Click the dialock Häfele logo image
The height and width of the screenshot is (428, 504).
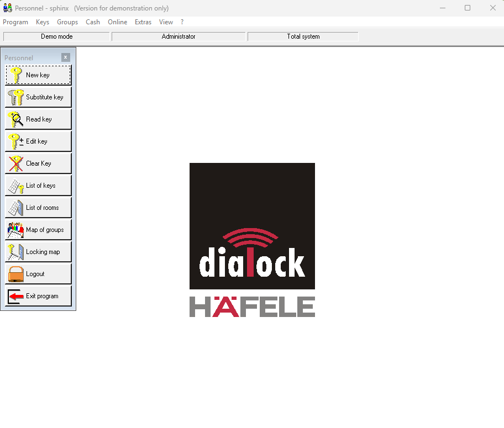252,240
